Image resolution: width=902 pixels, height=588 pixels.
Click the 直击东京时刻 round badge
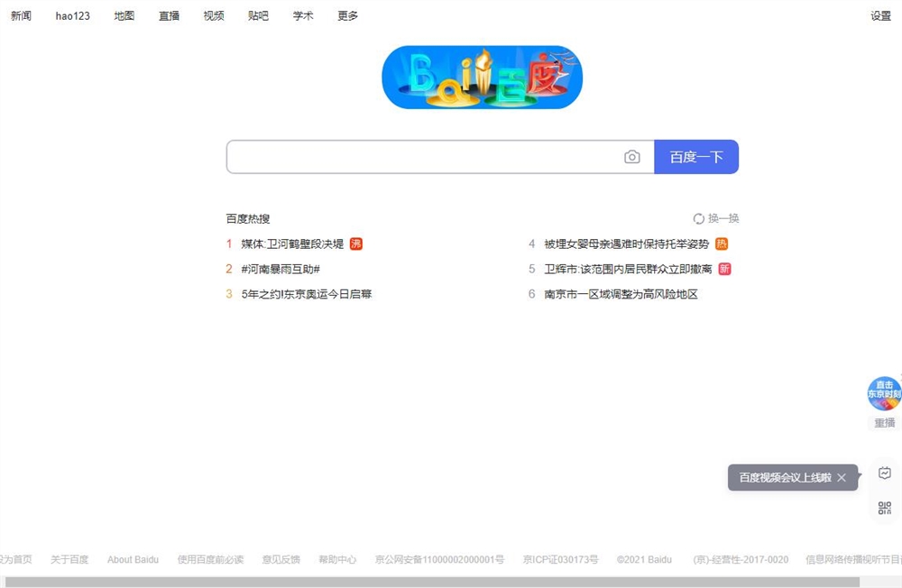click(x=884, y=393)
